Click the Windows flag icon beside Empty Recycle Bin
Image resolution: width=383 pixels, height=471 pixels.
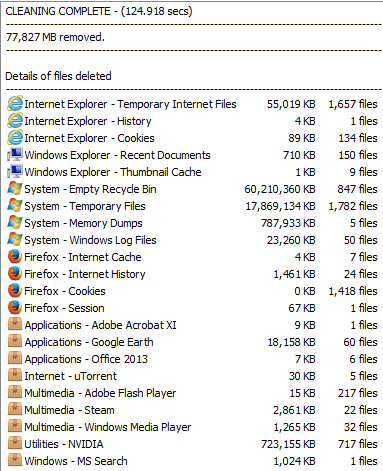(15, 189)
